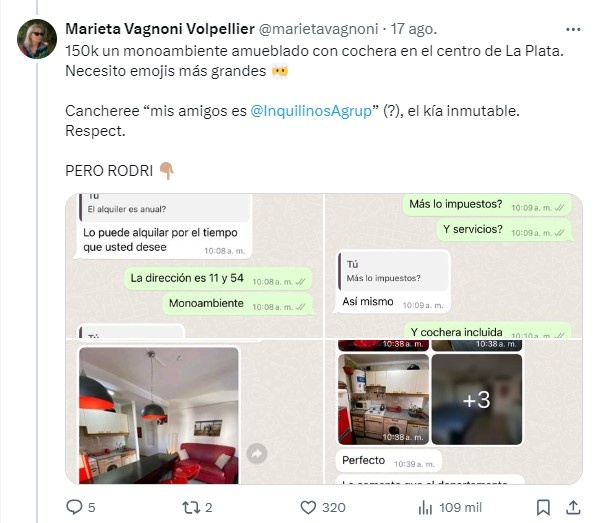Open top-right chat screenshot with 'Más lo impuestos?'
This screenshot has width=599, height=523.
click(454, 266)
